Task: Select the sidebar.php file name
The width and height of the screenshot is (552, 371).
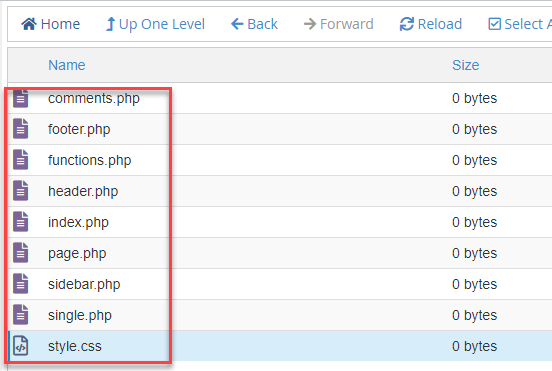Action: coord(84,284)
